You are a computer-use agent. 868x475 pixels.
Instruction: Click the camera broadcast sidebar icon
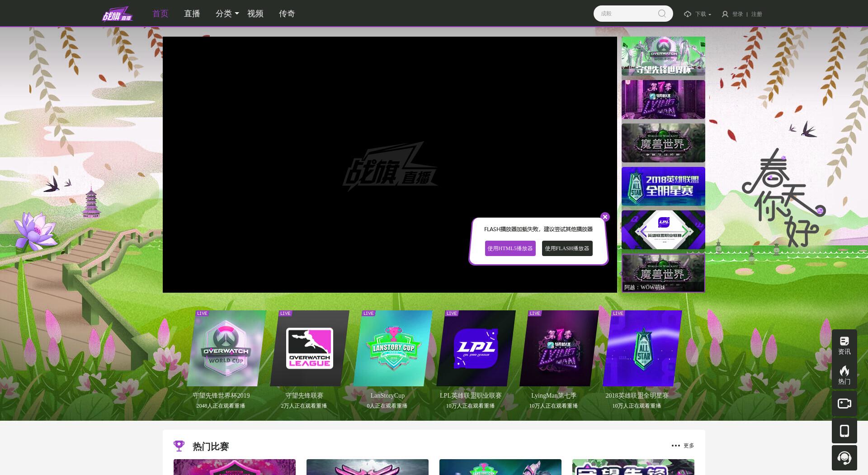(x=844, y=404)
